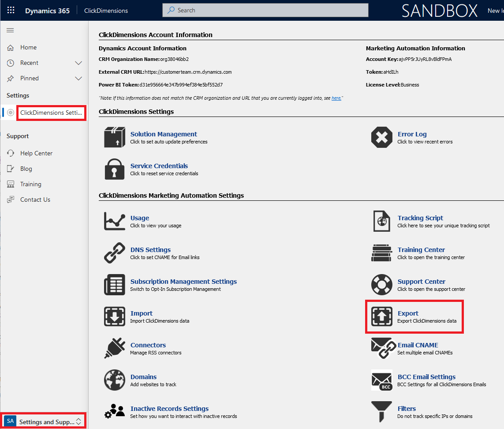Click the Import download arrow icon
Screen dimensions: 504x429
115,316
